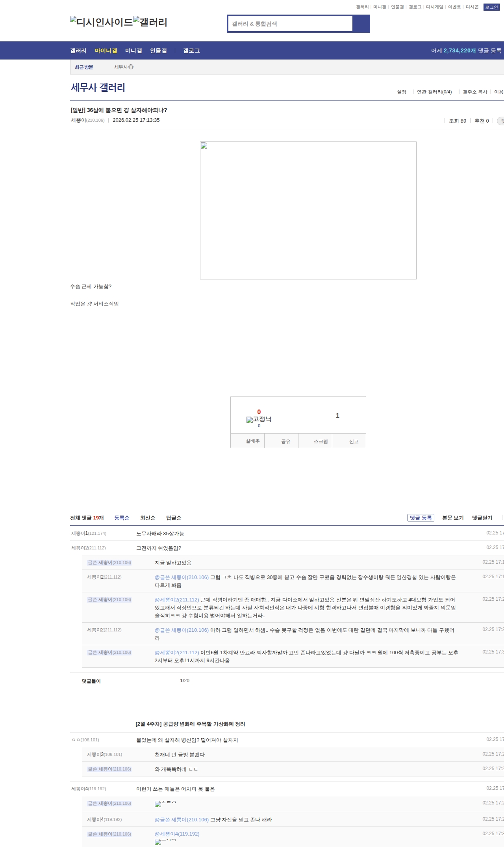Viewport: 504px width, 847px height.
Task: Click the downvote count 1 in recommend box
Action: (337, 415)
